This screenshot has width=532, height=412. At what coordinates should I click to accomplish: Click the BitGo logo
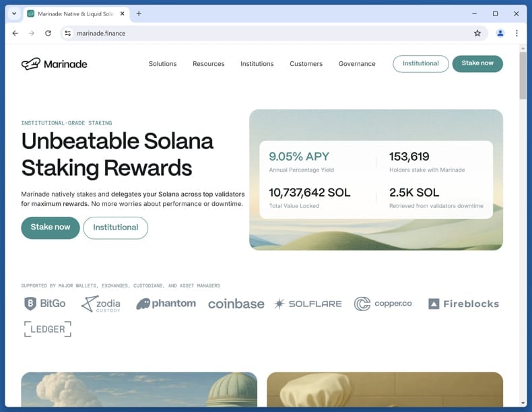(45, 304)
